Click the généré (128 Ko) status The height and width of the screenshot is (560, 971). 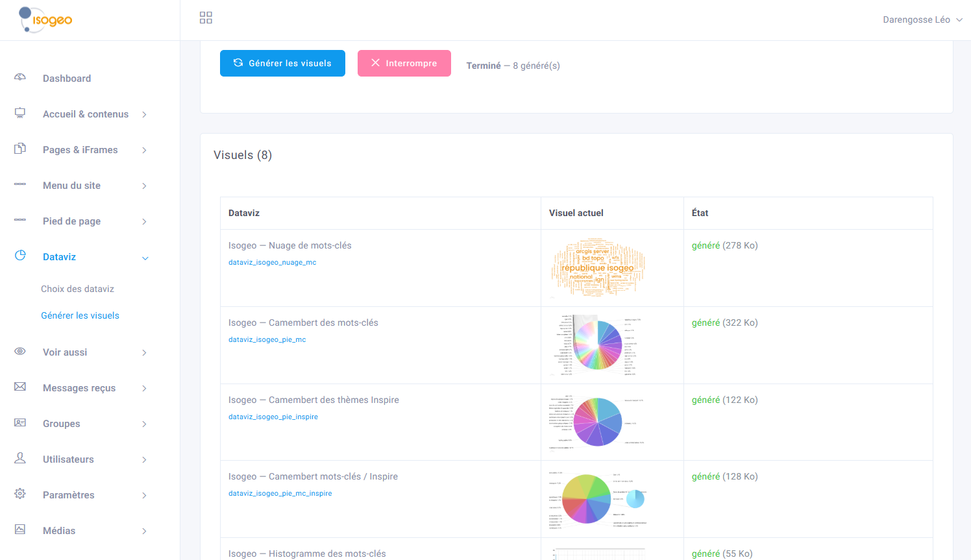[x=725, y=476]
